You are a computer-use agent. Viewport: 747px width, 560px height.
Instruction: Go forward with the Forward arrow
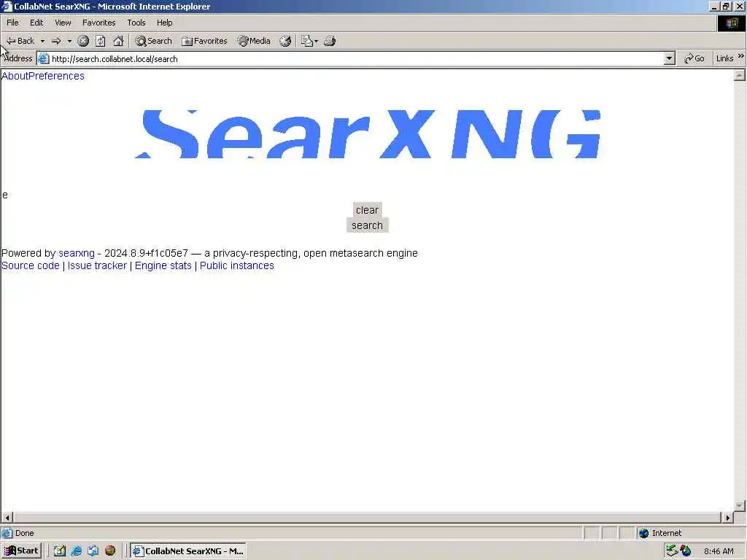tap(56, 41)
